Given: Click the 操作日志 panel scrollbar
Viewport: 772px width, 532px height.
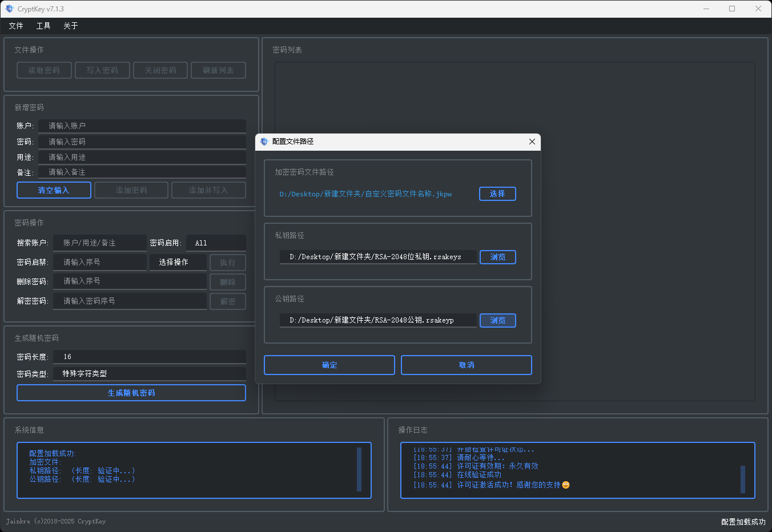Looking at the screenshot, I should 743,479.
